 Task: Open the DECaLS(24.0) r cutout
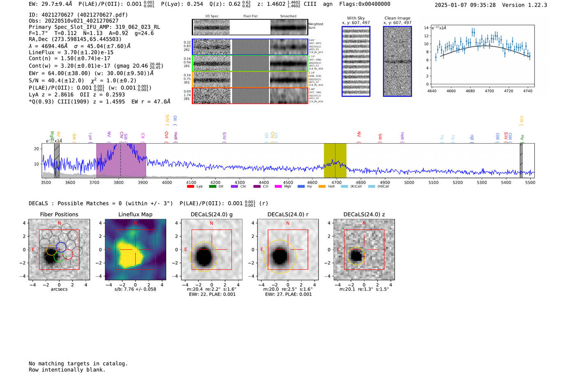(288, 250)
